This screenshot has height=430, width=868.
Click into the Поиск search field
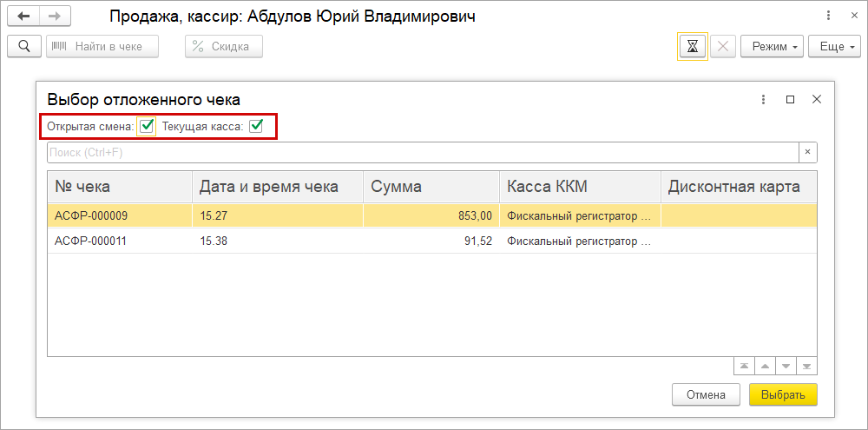(422, 152)
